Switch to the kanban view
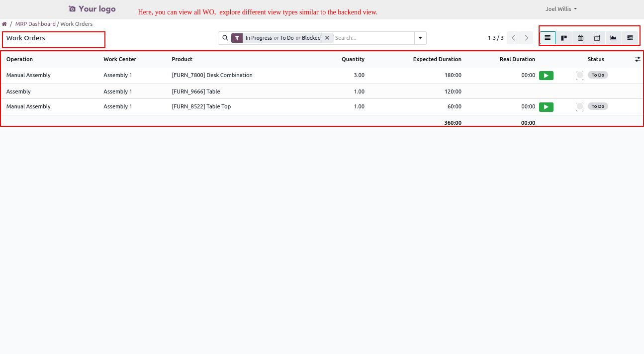The height and width of the screenshot is (356, 644). tap(564, 38)
